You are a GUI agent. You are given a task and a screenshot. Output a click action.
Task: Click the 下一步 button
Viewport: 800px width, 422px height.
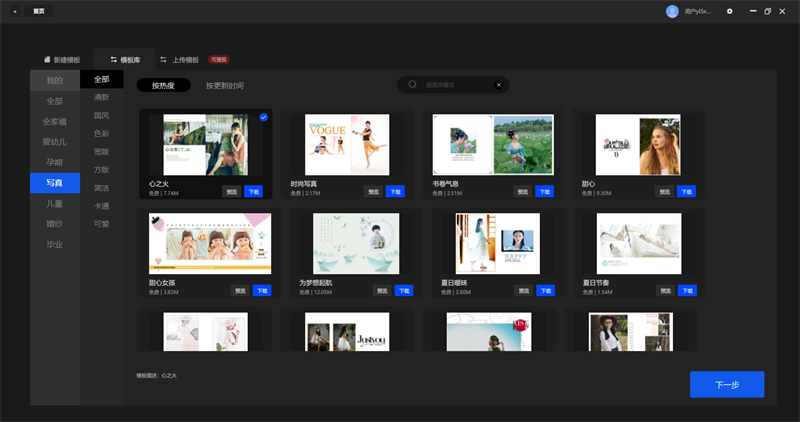click(x=727, y=384)
